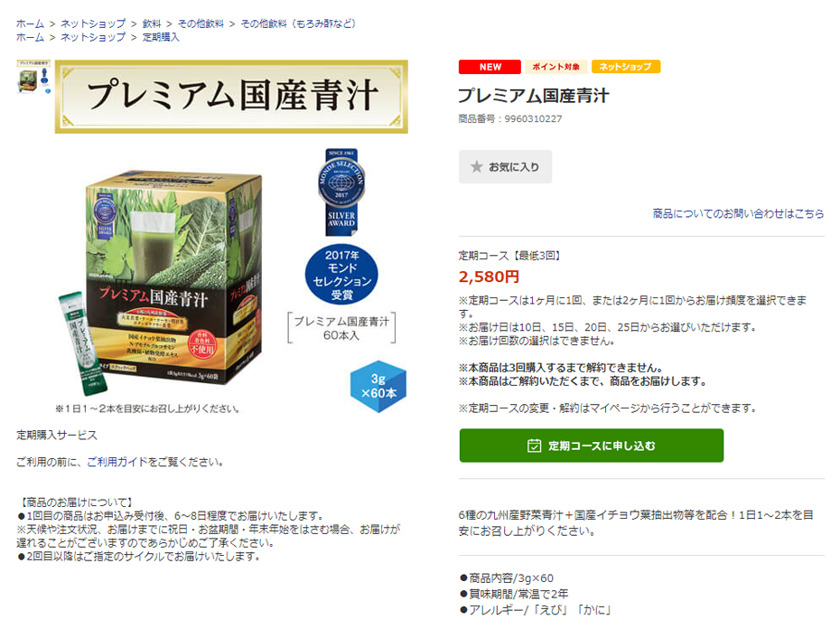Image resolution: width=840 pixels, height=629 pixels.
Task: Click the star icon on the お気に入り button
Action: coord(476,167)
